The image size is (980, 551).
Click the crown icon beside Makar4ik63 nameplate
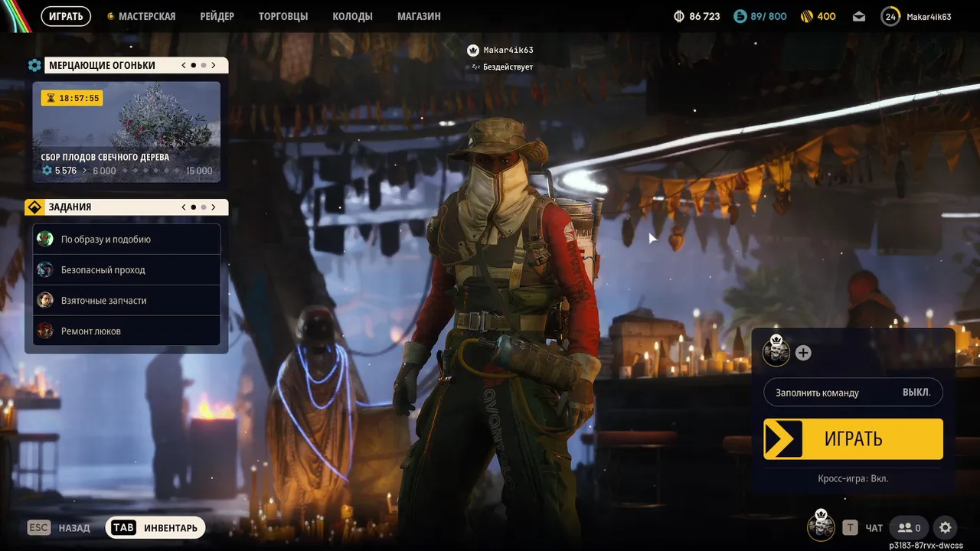pos(473,51)
